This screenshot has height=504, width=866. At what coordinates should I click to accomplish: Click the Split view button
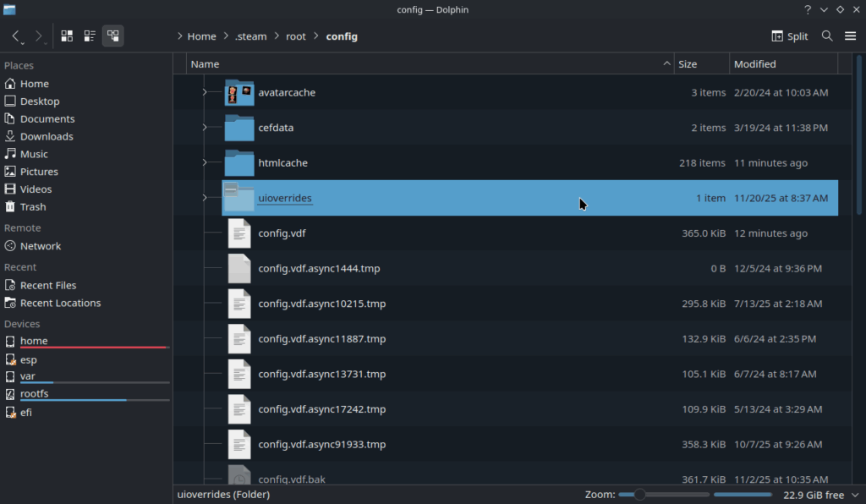click(789, 36)
